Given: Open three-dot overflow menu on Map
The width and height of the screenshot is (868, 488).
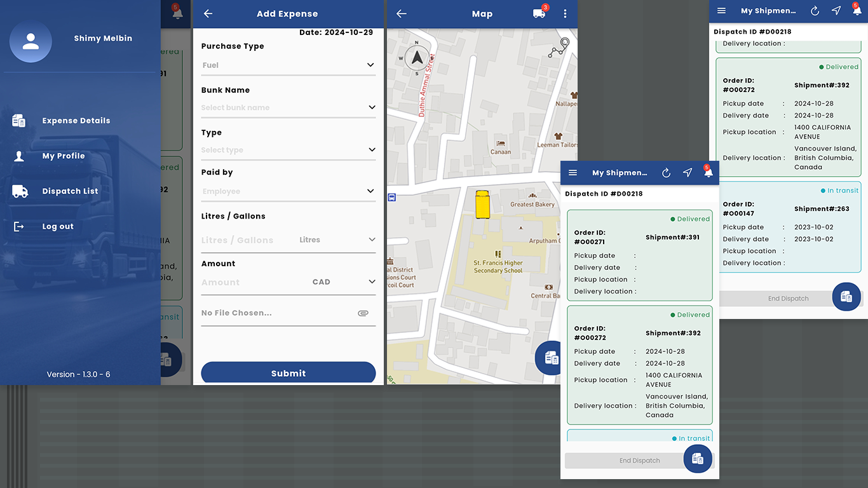Looking at the screenshot, I should click(x=565, y=14).
